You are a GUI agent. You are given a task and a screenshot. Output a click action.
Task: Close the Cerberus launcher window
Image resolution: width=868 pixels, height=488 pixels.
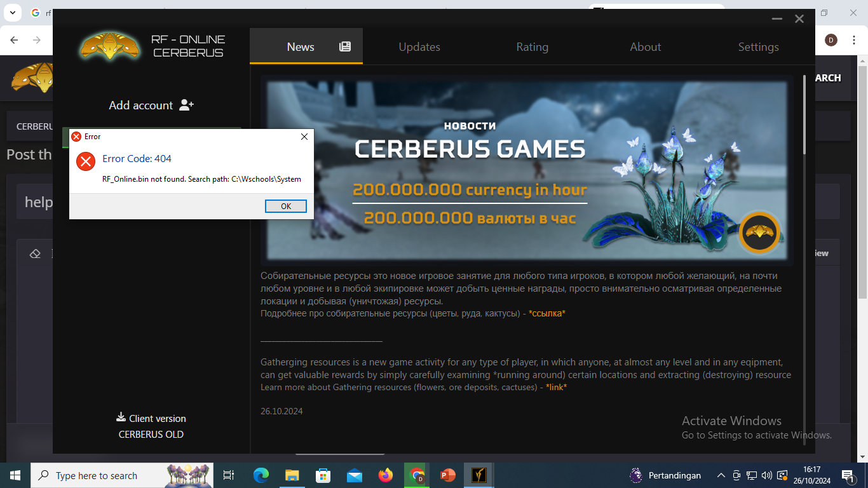[x=799, y=19]
